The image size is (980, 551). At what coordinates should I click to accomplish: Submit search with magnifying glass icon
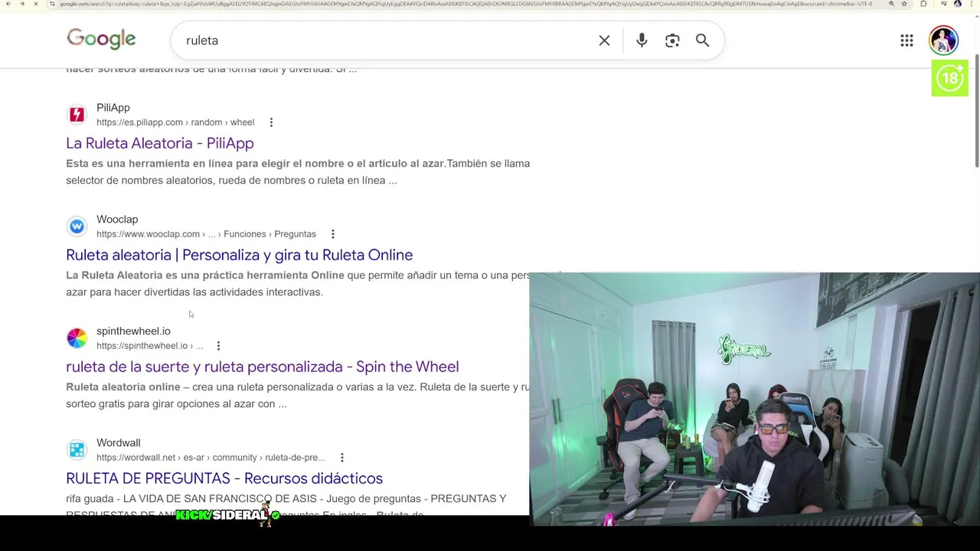point(702,41)
